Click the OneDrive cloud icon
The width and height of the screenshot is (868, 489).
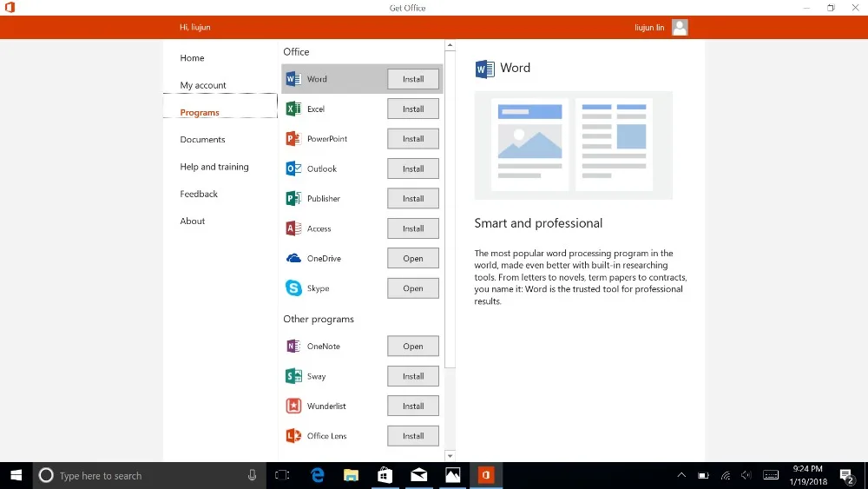coord(293,258)
